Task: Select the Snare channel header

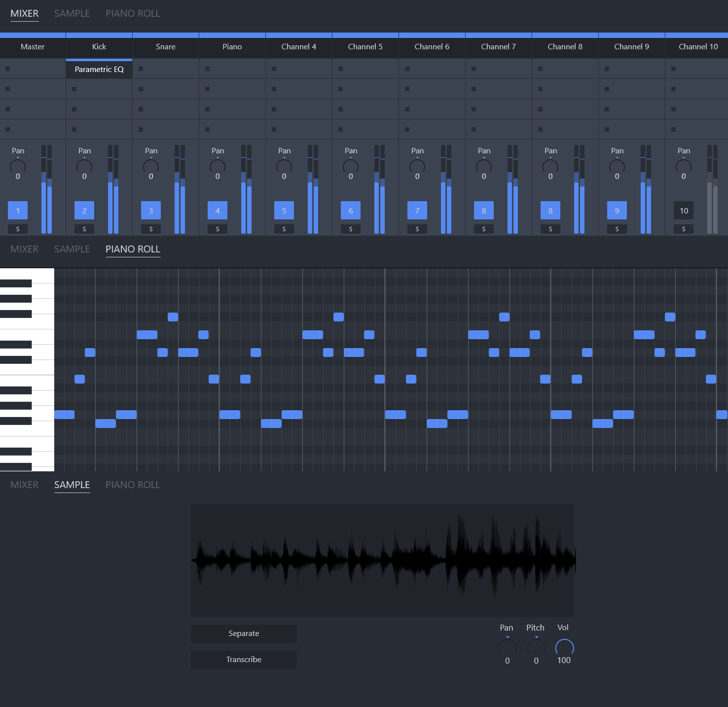Action: pos(166,47)
